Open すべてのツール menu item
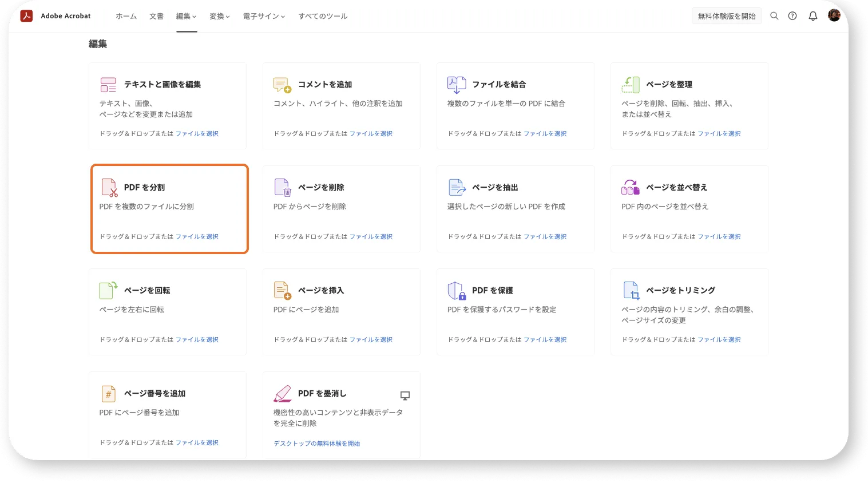 (x=323, y=16)
